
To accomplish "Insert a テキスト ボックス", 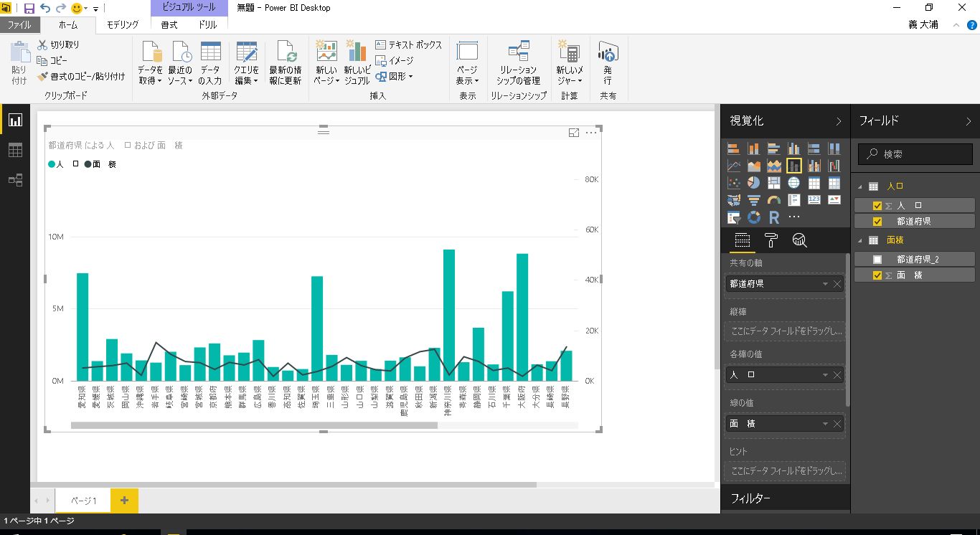I will click(409, 44).
